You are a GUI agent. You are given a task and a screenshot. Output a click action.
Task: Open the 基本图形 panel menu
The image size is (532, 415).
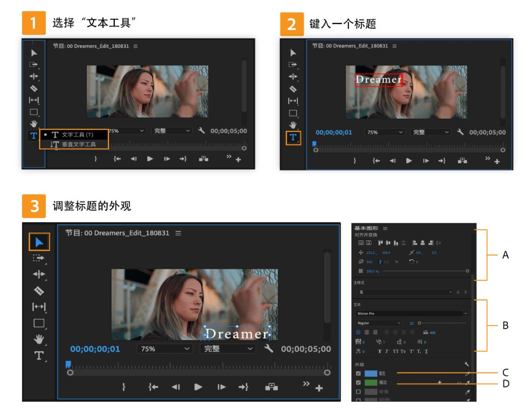pyautogui.click(x=385, y=228)
